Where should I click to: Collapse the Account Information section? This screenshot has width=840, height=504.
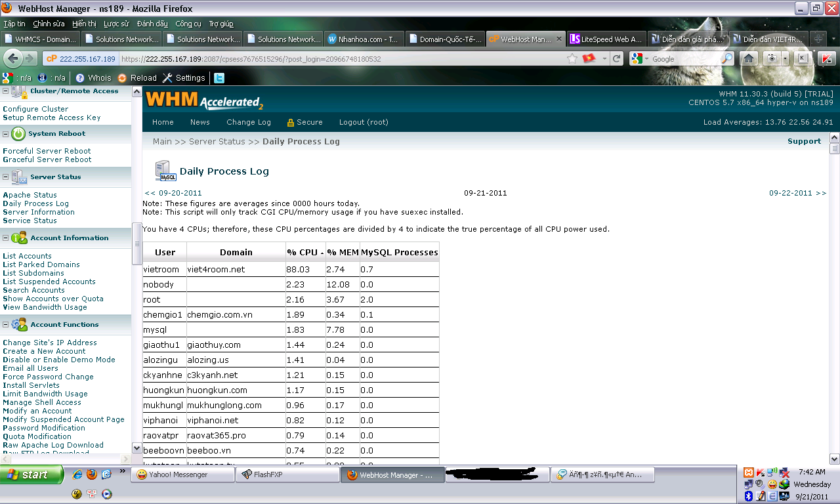[x=6, y=238]
